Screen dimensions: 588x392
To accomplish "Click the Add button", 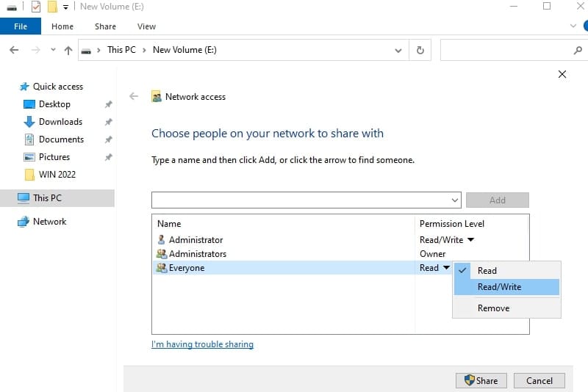I will (498, 200).
